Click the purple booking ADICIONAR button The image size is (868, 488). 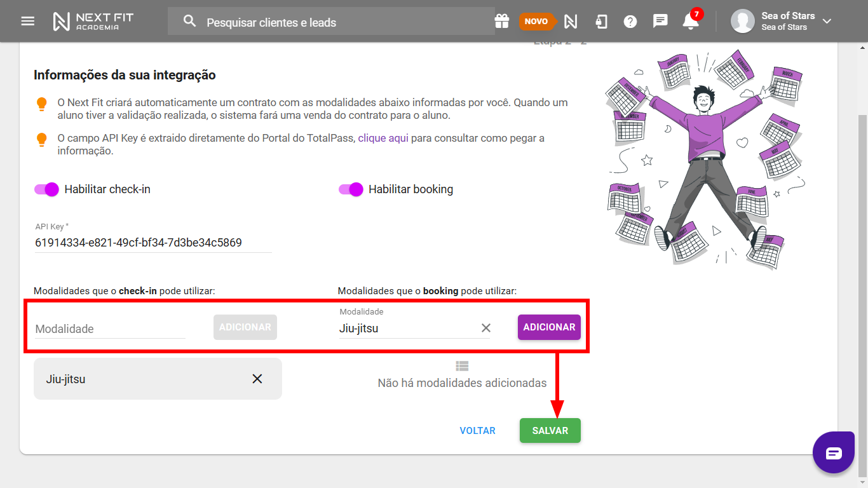click(549, 327)
